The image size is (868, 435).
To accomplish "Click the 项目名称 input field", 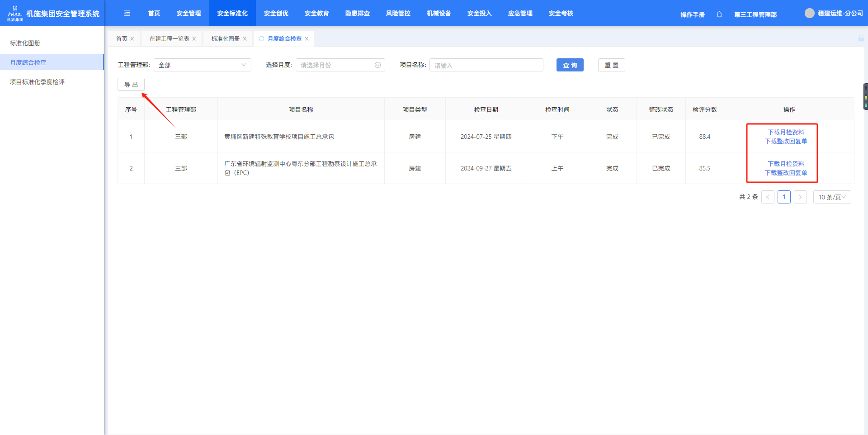I will (486, 65).
